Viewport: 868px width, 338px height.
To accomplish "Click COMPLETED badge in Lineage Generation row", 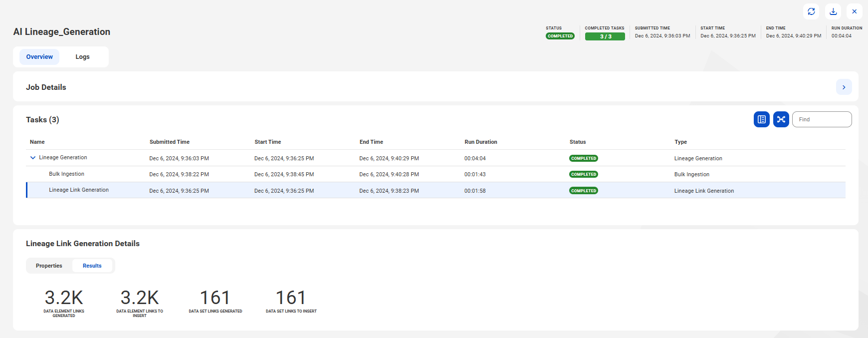I will [584, 158].
